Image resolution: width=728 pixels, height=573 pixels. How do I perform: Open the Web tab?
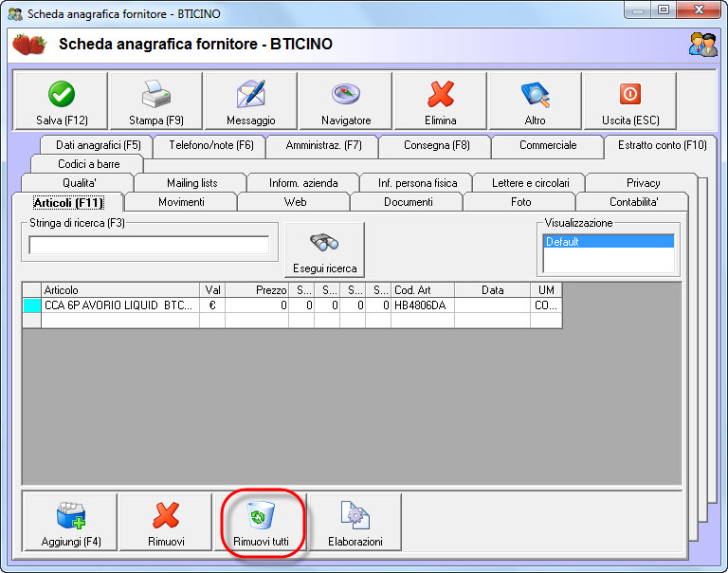coord(295,202)
